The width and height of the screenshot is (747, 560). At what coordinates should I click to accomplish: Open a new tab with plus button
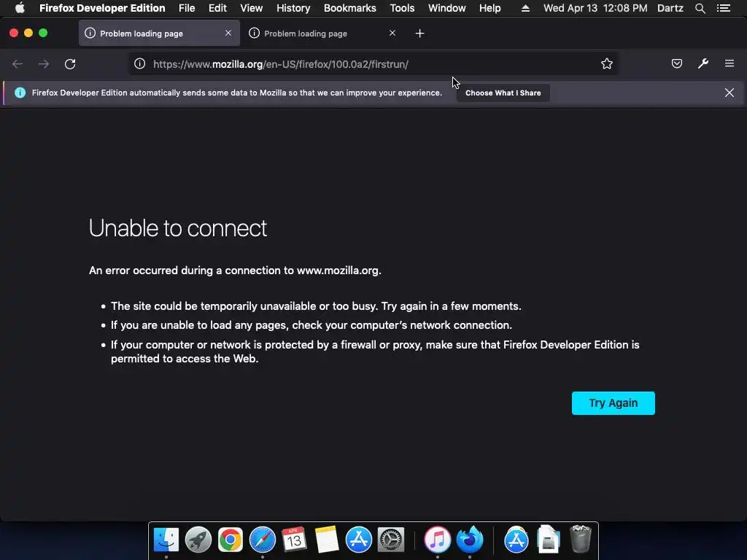coord(419,34)
